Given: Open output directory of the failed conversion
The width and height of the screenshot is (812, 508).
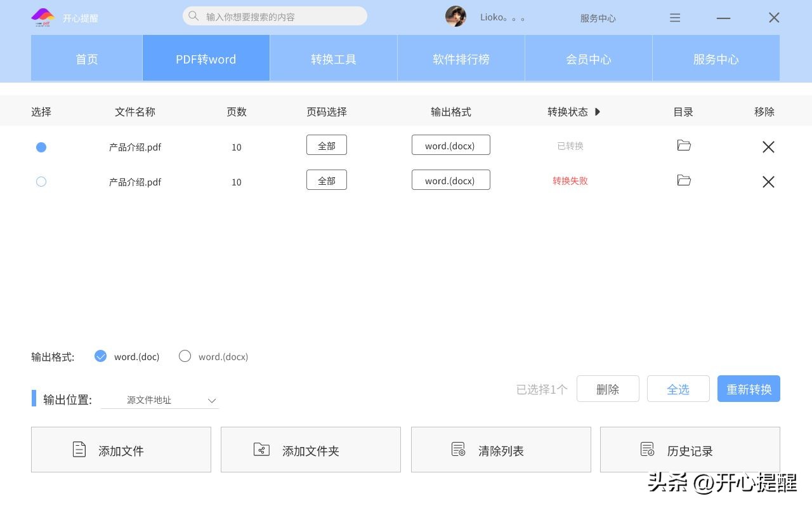Looking at the screenshot, I should click(683, 180).
